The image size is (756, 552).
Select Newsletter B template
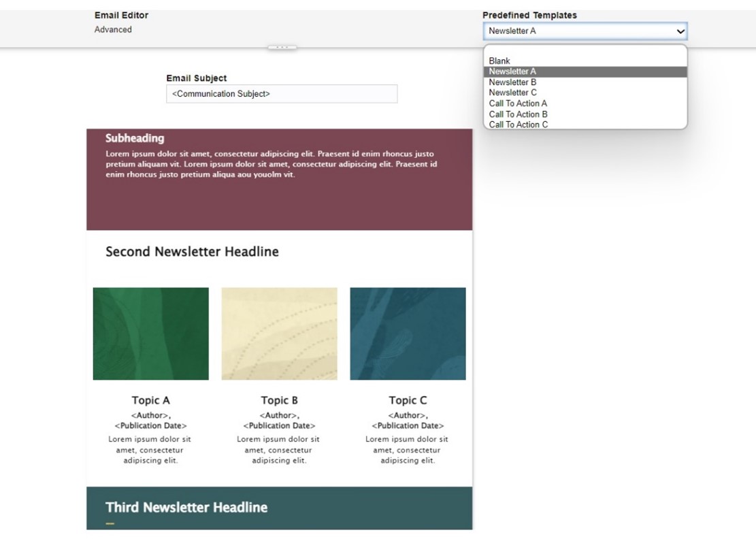click(512, 82)
